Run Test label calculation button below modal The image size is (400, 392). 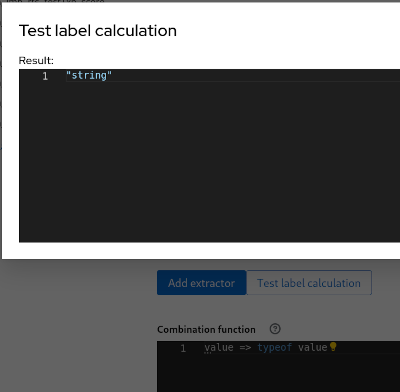tap(309, 283)
